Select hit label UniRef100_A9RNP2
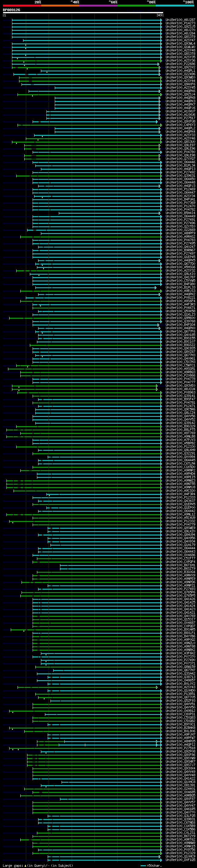 (x=180, y=470)
